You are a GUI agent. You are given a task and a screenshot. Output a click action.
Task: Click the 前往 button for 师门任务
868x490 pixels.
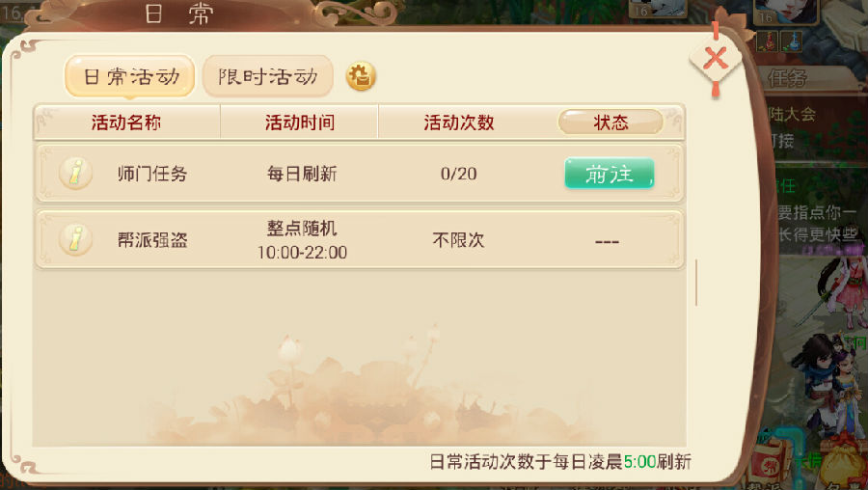[609, 174]
